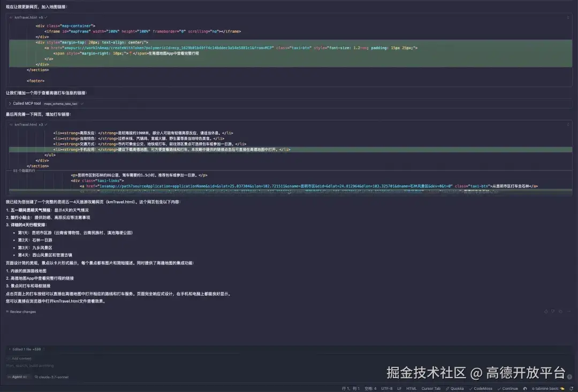Screen dimensions: 578x392
Task: Click the 第2天: 石林一日游 bullet
Action: tap(35, 240)
